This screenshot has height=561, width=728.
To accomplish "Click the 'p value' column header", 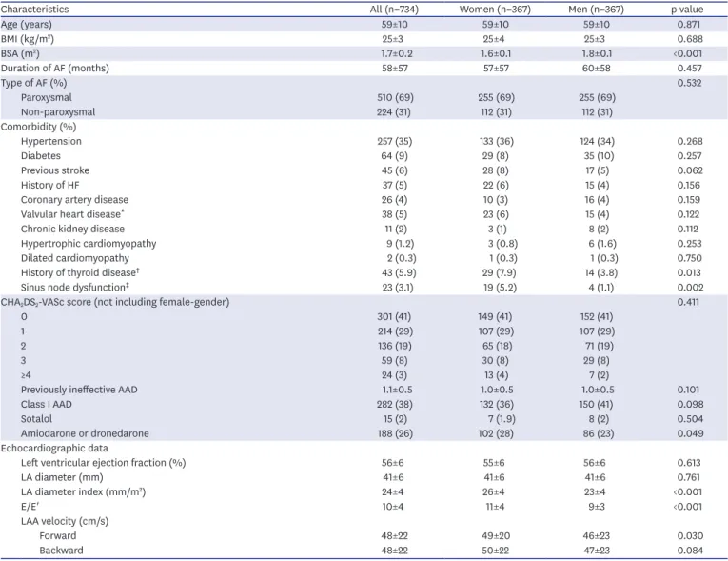I will pos(687,10).
